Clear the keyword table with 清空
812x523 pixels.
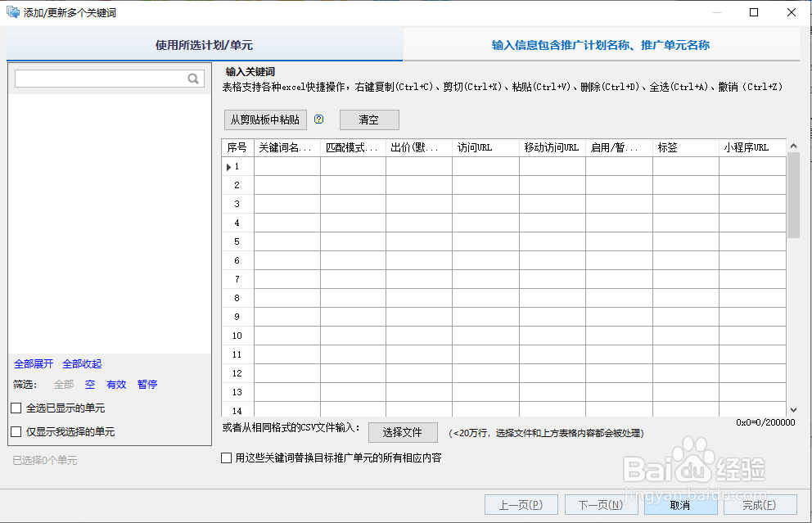[369, 119]
